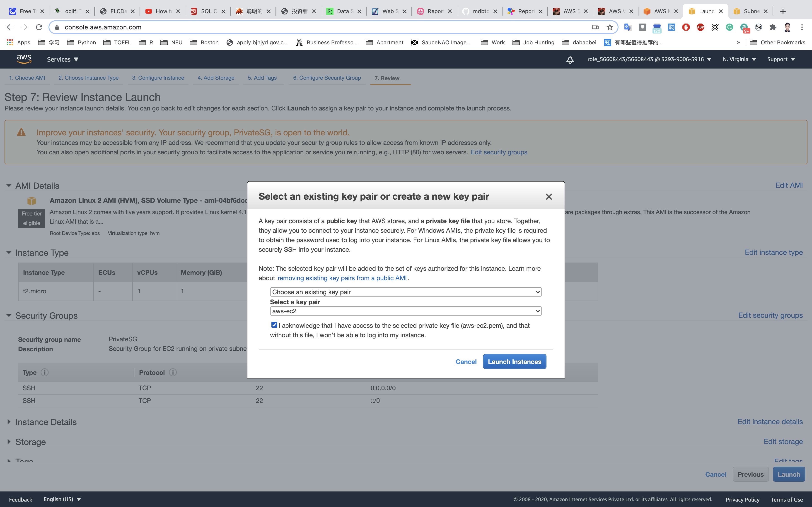Uncheck the private key acknowledgement checkbox
812x507 pixels.
[274, 325]
